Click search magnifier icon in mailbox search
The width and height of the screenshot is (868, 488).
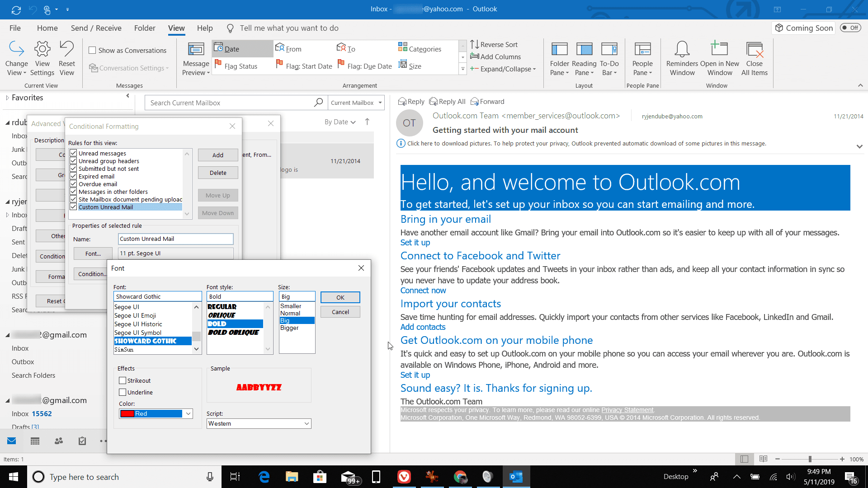point(318,103)
